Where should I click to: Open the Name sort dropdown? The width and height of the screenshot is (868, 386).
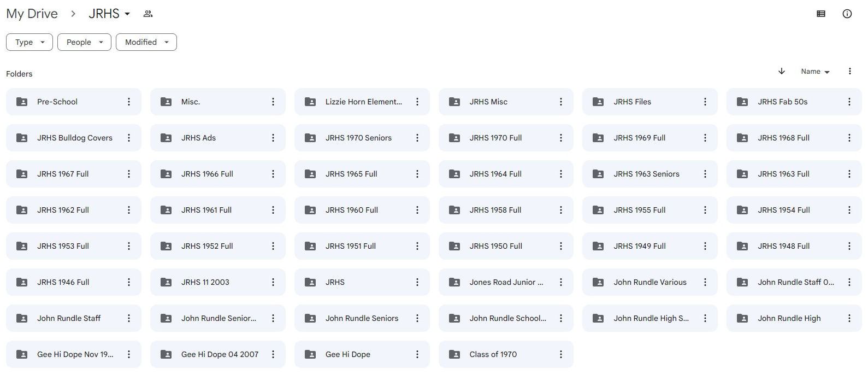click(814, 72)
